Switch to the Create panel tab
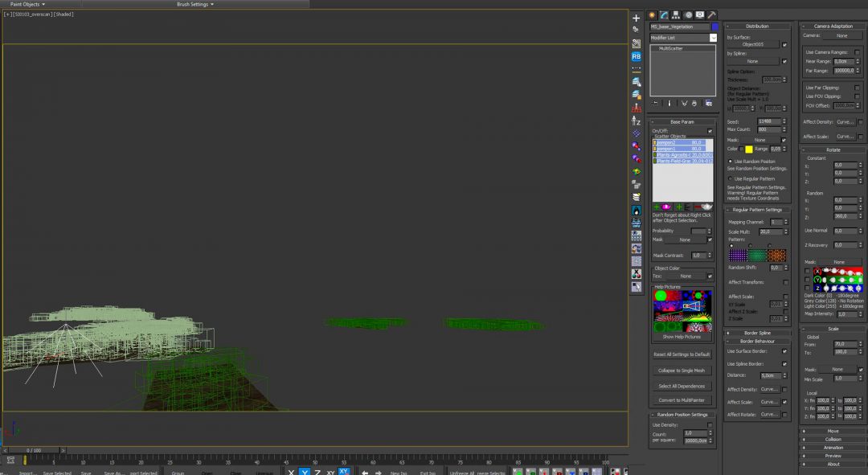 point(653,14)
